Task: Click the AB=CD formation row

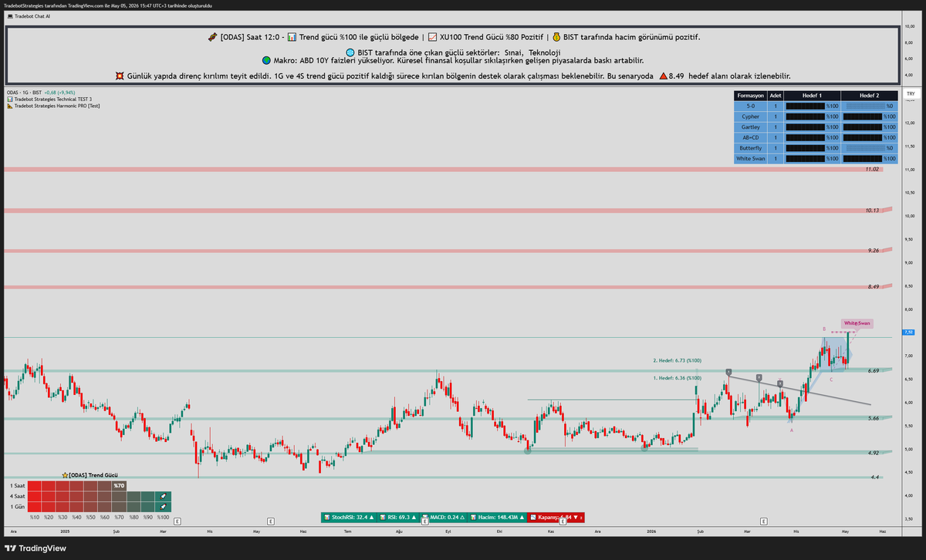Action: pyautogui.click(x=816, y=137)
